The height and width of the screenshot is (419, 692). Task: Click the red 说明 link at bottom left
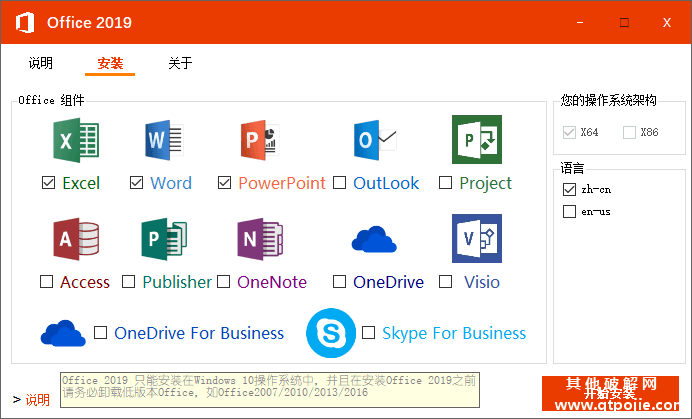pyautogui.click(x=38, y=400)
